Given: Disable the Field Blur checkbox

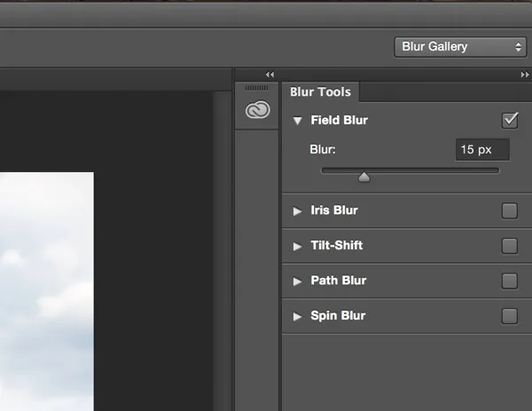Looking at the screenshot, I should pyautogui.click(x=510, y=120).
